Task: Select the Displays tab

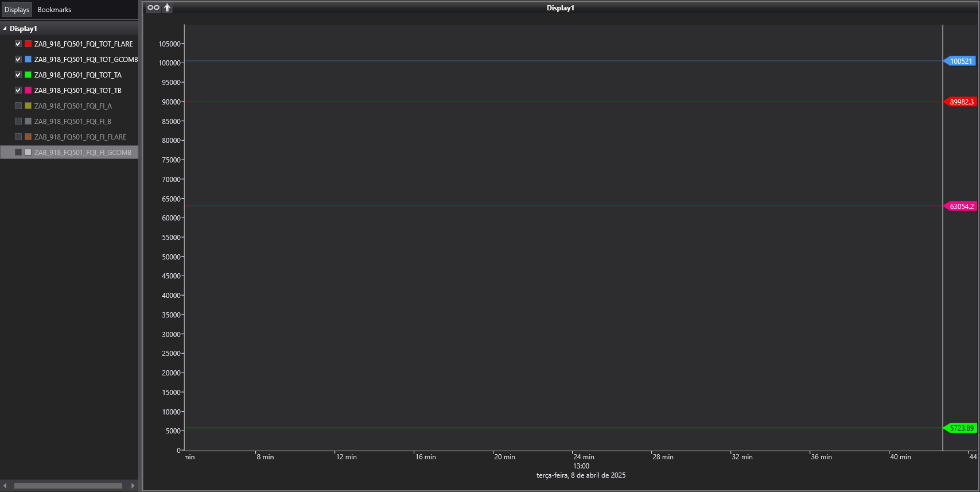Action: point(17,10)
